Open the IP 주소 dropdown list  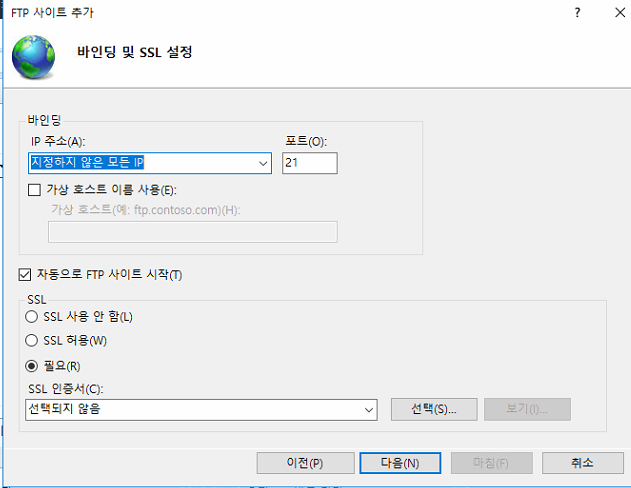point(263,163)
